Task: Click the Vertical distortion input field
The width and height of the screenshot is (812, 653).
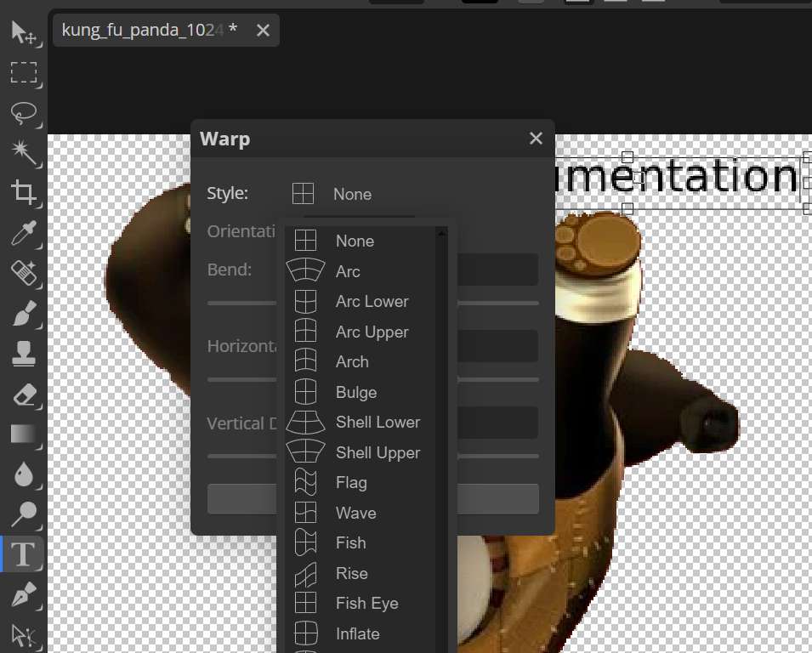Action: point(497,423)
